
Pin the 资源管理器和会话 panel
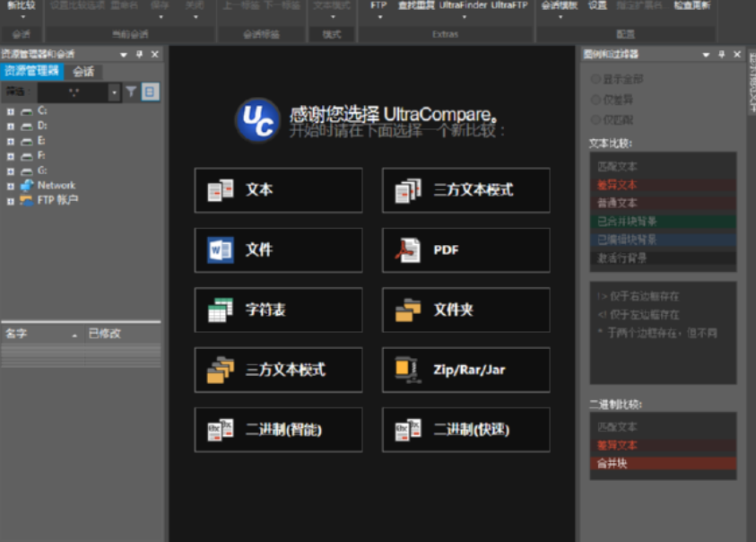click(139, 54)
